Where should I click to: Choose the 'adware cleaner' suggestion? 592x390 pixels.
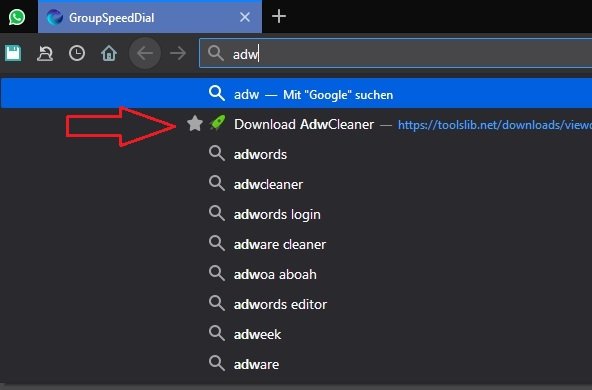click(x=296, y=244)
